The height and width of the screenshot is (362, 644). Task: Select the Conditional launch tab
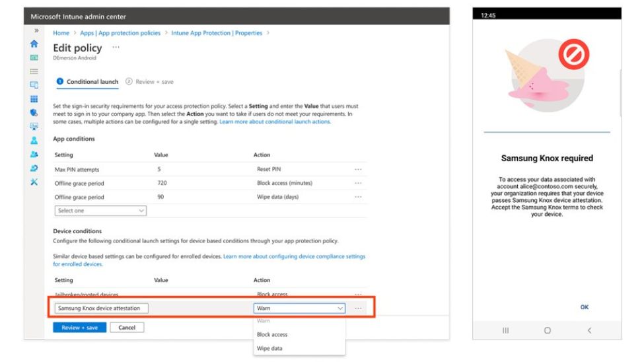click(x=87, y=82)
